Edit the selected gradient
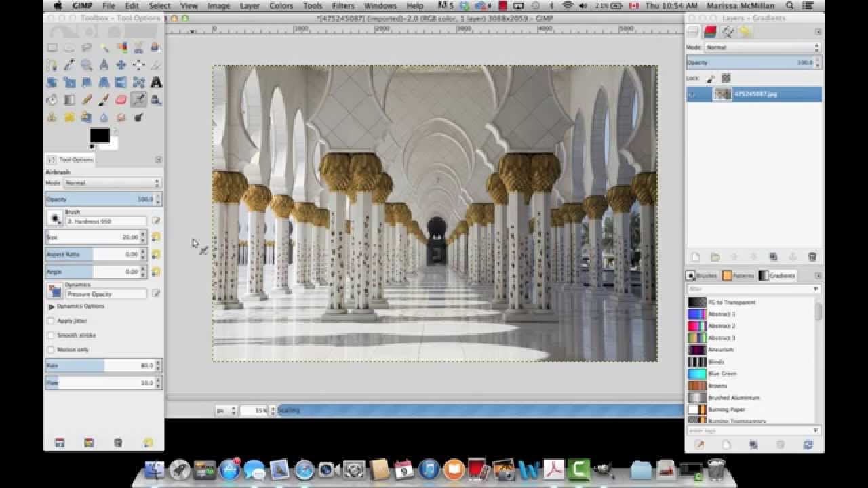868x488 pixels. click(699, 445)
